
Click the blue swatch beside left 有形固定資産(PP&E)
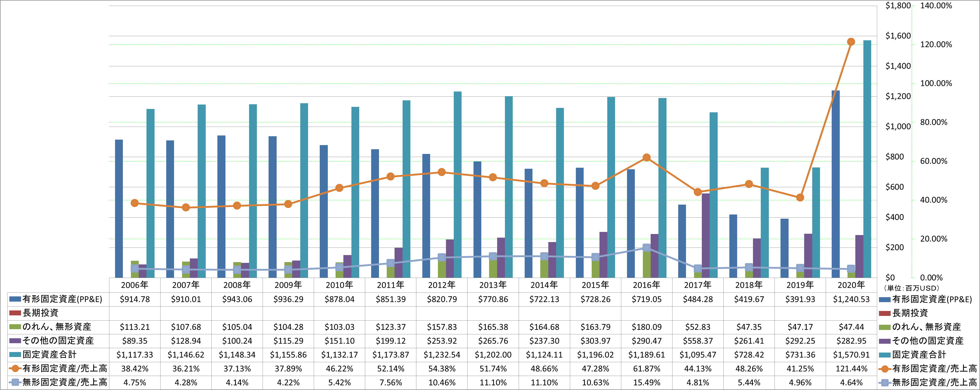click(15, 299)
